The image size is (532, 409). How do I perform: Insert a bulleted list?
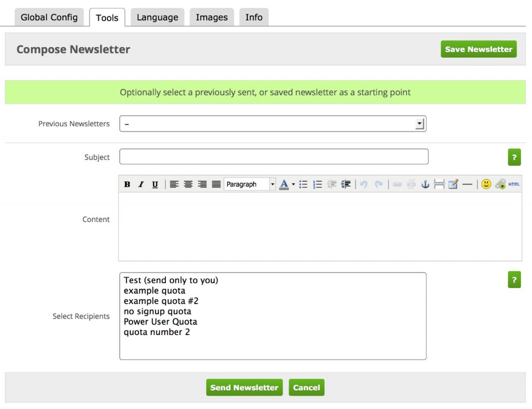point(303,184)
